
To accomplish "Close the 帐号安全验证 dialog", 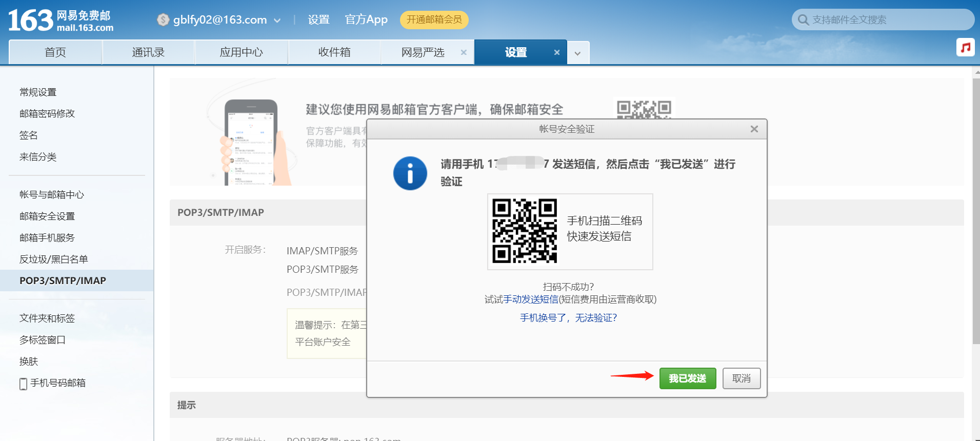I will (754, 129).
